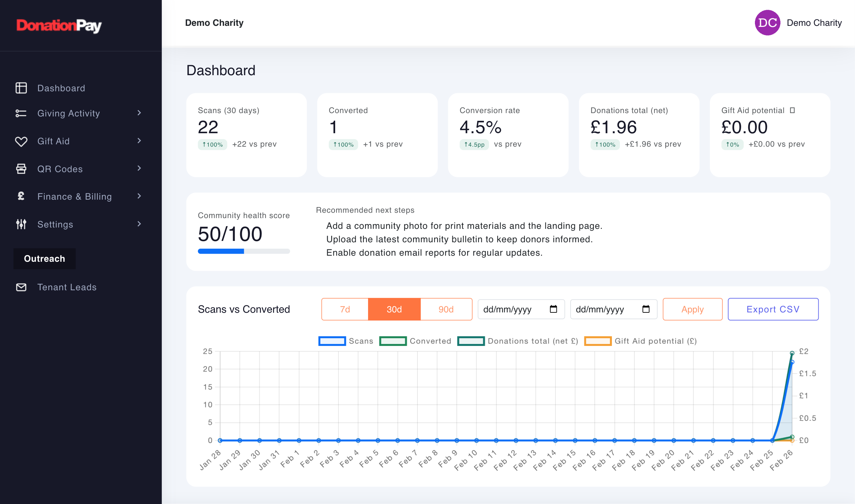This screenshot has height=504, width=855.
Task: Open Settings via the sliders icon
Action: tap(21, 224)
